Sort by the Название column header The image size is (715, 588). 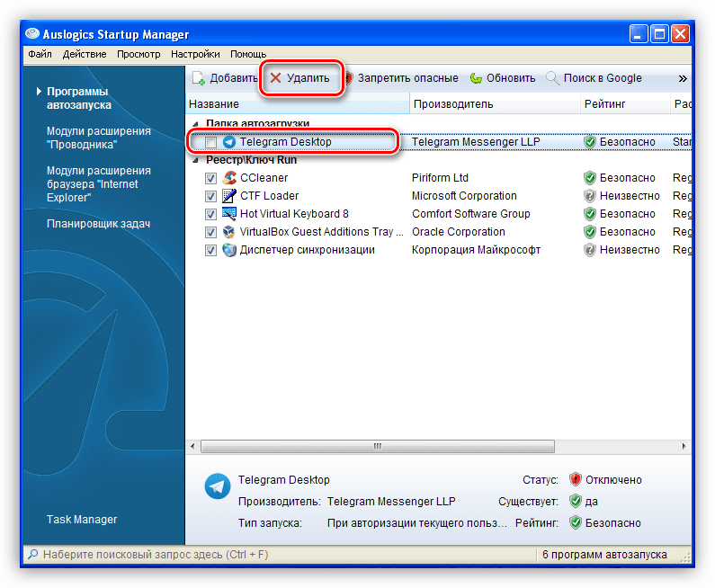(299, 104)
